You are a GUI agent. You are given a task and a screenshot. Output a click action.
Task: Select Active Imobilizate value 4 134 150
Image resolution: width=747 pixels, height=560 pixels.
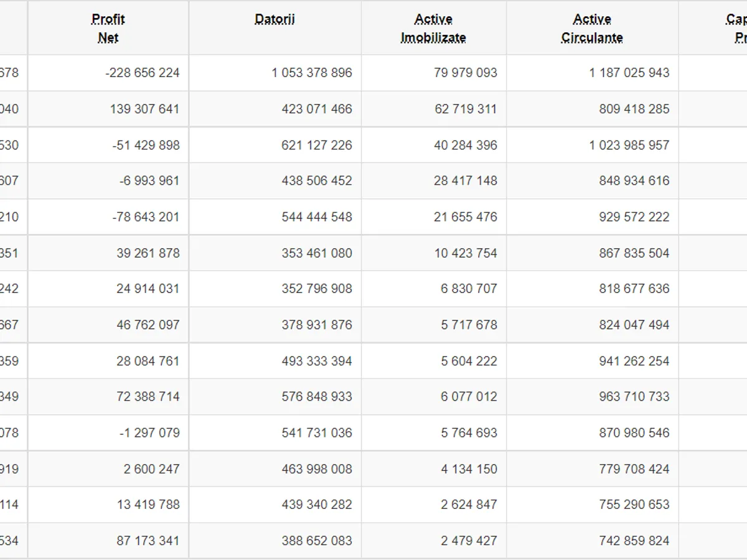[x=469, y=469]
